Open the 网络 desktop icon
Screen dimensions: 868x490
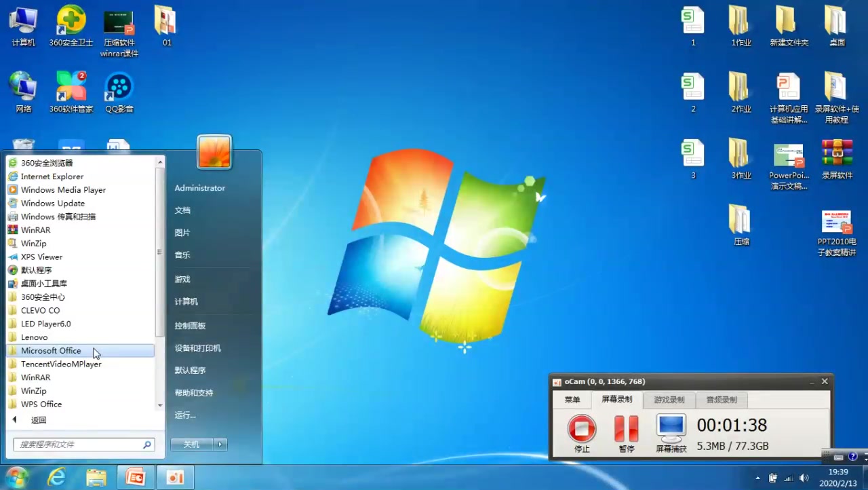click(x=23, y=93)
